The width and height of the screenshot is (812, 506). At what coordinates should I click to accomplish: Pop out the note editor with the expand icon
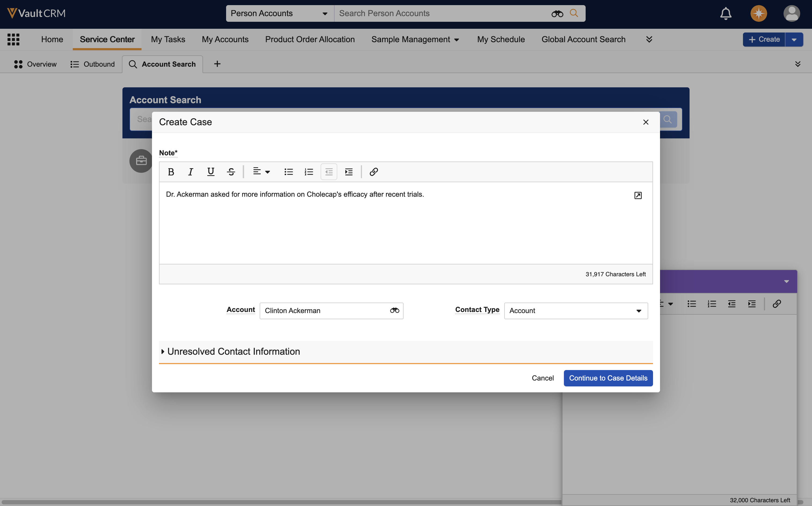click(638, 195)
